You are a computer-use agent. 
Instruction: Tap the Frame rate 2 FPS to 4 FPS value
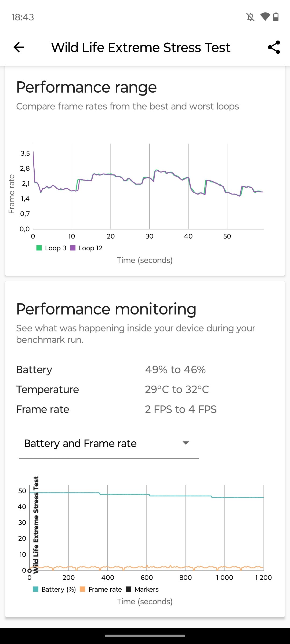point(181,409)
